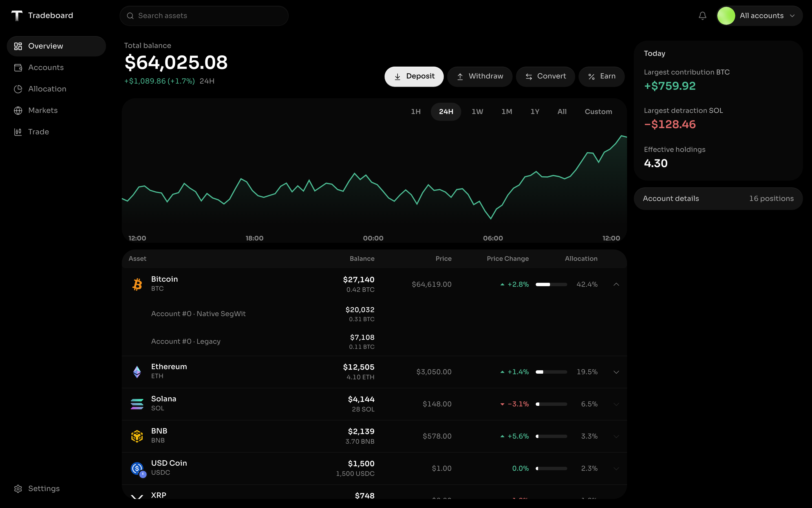Click Bitcoin's green up-arrow price indicator
Image resolution: width=812 pixels, height=508 pixels.
click(x=502, y=284)
